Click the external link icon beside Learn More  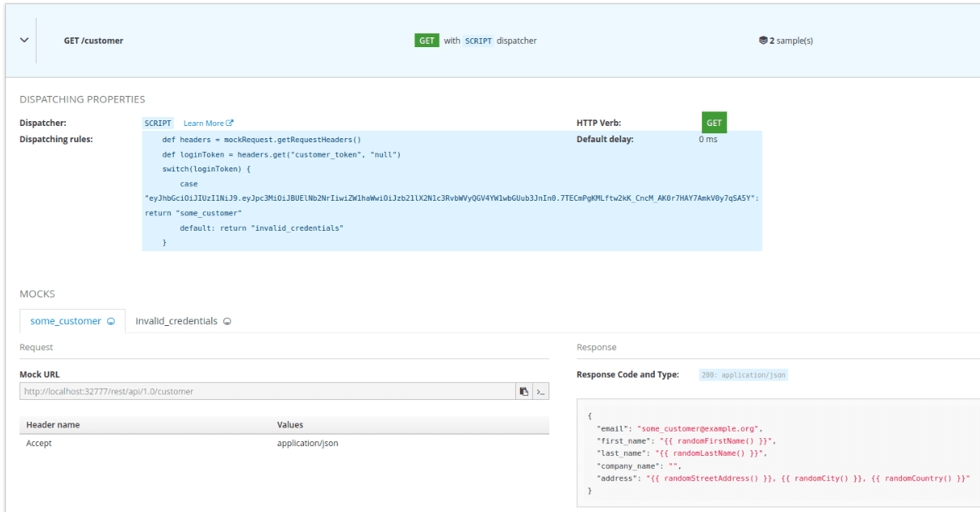230,124
